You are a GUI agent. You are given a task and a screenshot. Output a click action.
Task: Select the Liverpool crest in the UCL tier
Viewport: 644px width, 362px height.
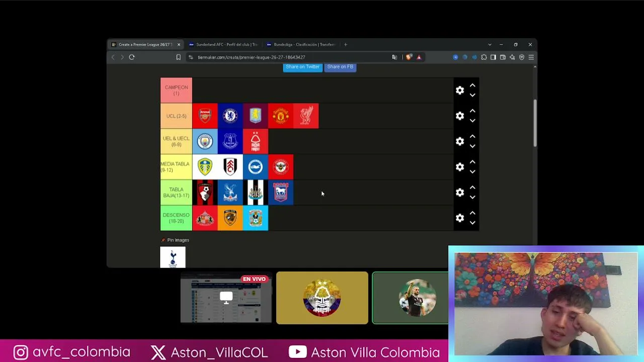306,116
